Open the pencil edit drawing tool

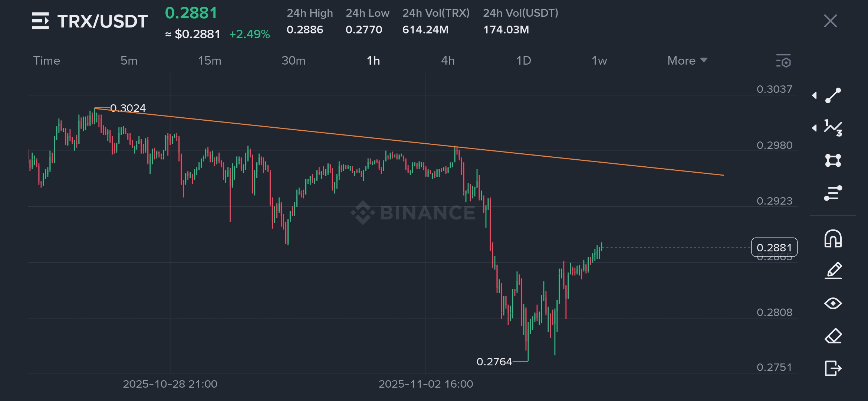click(x=833, y=270)
